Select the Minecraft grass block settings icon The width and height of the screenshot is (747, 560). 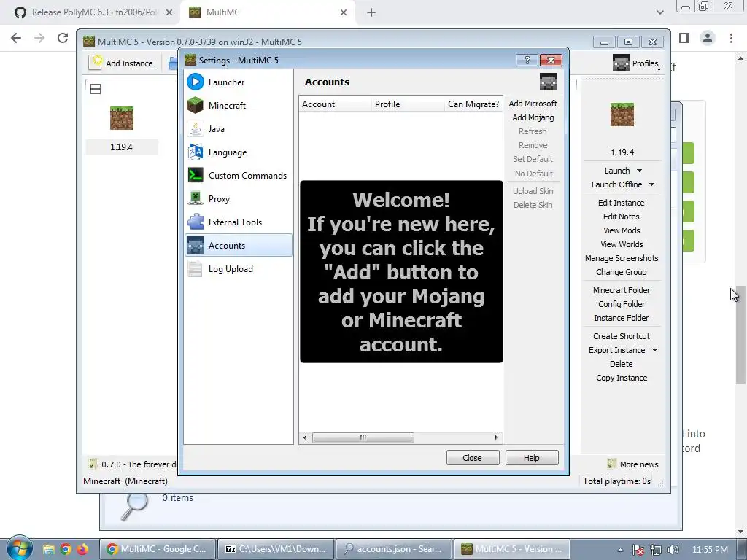pos(196,105)
